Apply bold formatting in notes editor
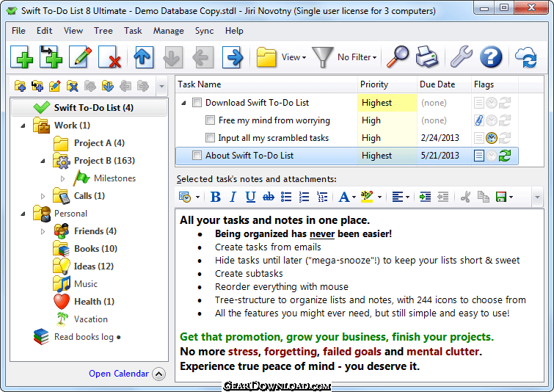The width and height of the screenshot is (554, 392). [x=215, y=197]
